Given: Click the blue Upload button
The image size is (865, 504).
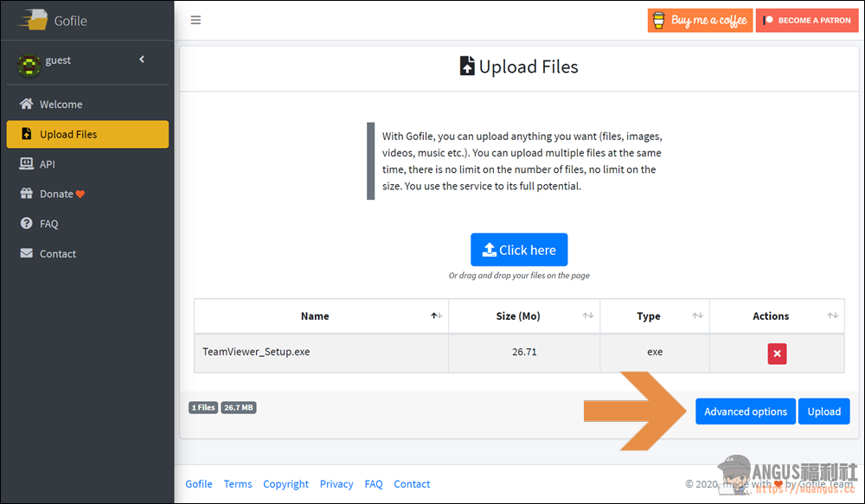Looking at the screenshot, I should (824, 411).
